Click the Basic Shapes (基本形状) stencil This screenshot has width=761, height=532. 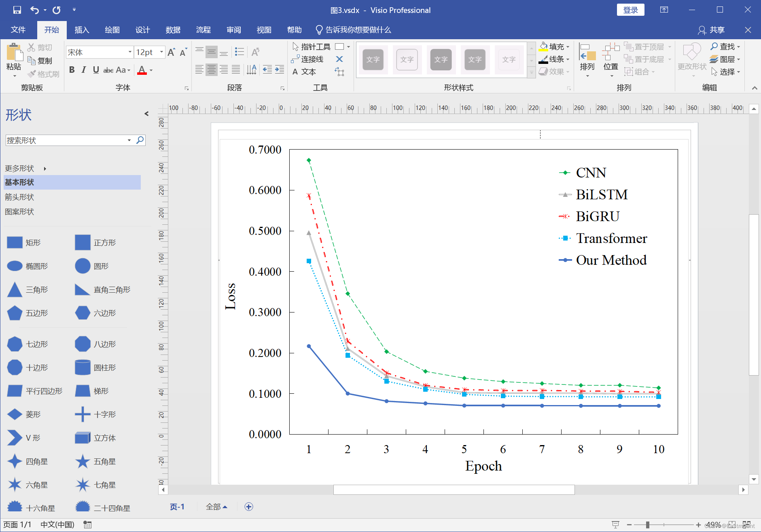(x=72, y=182)
